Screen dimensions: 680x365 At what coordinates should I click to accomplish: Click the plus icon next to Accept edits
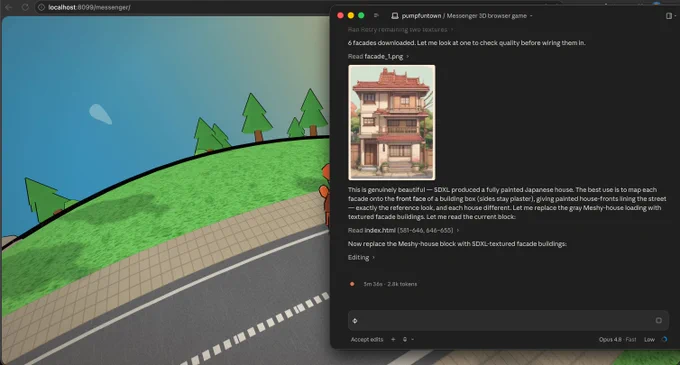[393, 339]
